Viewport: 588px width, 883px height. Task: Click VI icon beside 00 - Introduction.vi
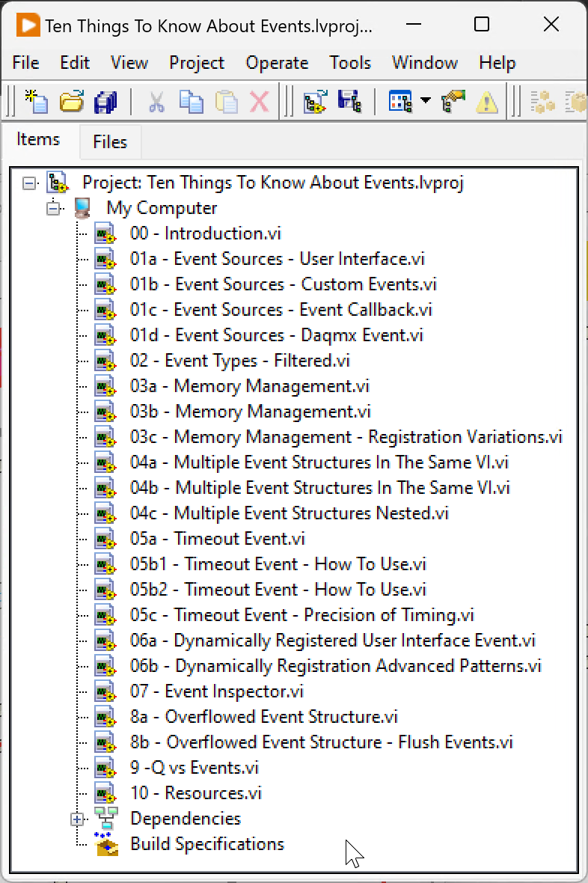point(105,233)
